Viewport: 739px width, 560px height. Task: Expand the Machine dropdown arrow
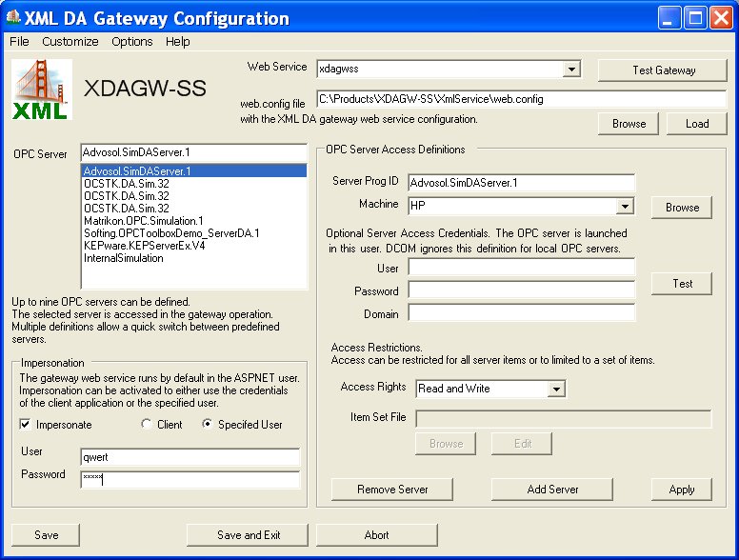625,206
